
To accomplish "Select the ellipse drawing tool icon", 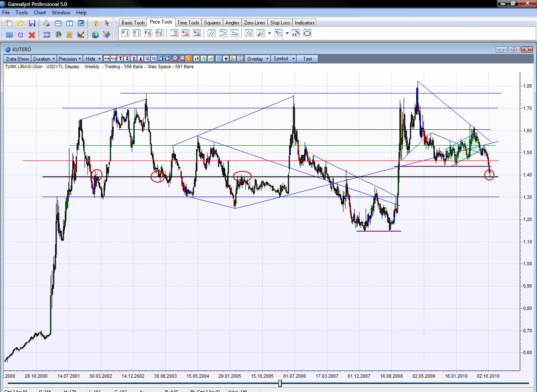I will (x=307, y=33).
